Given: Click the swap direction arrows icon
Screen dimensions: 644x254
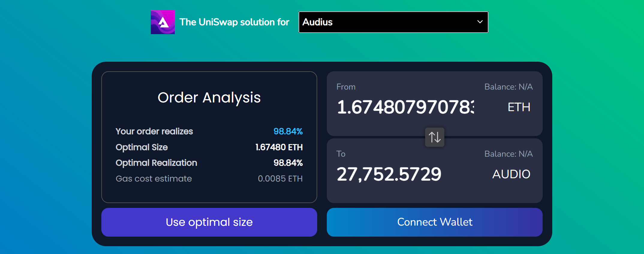Looking at the screenshot, I should (434, 137).
